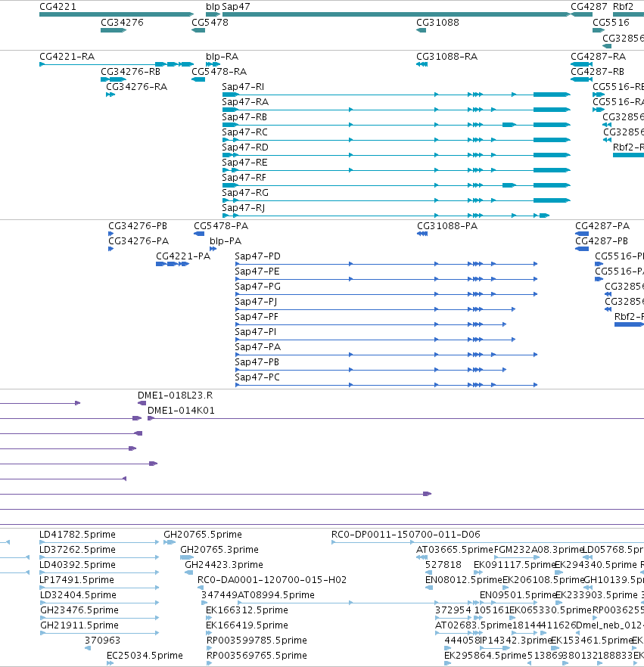Click the CG4287 gene label

point(589,7)
